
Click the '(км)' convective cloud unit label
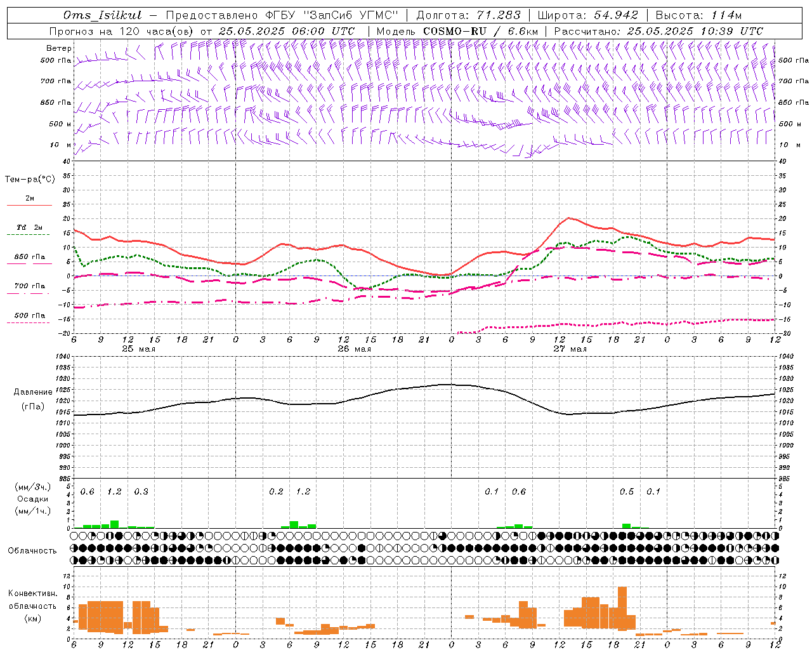(x=32, y=619)
